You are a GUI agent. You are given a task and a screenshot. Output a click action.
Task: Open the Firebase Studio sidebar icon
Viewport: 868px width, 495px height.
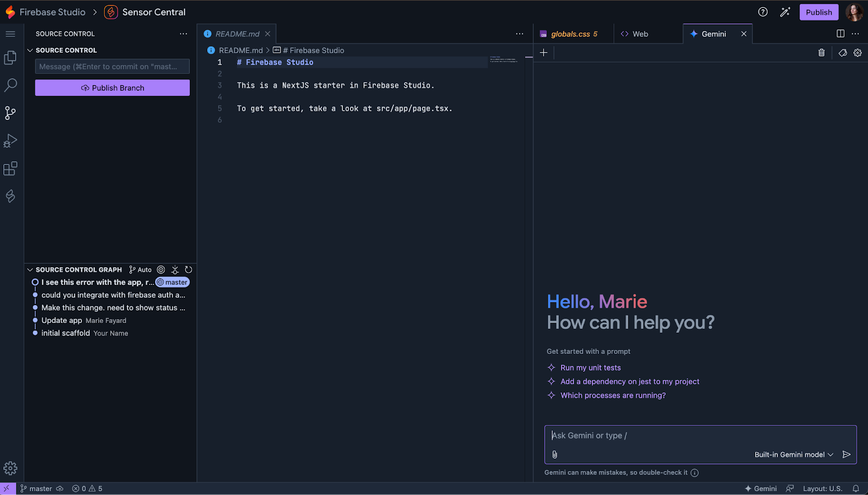tap(10, 196)
